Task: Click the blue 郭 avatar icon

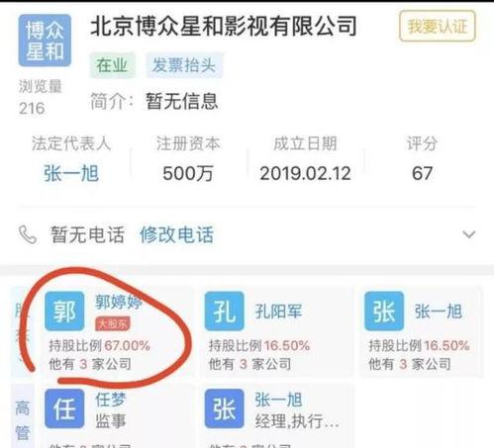Action: coord(64,311)
